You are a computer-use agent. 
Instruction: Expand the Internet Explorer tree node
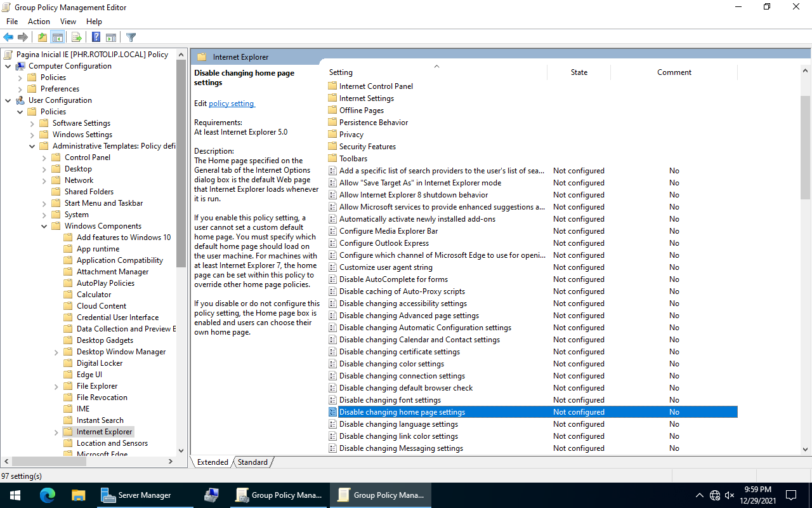pyautogui.click(x=56, y=432)
